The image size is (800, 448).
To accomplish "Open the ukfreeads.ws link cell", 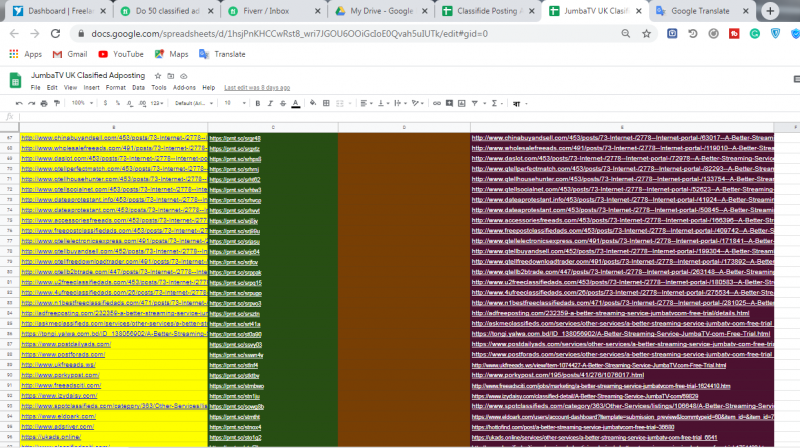I will pyautogui.click(x=58, y=365).
